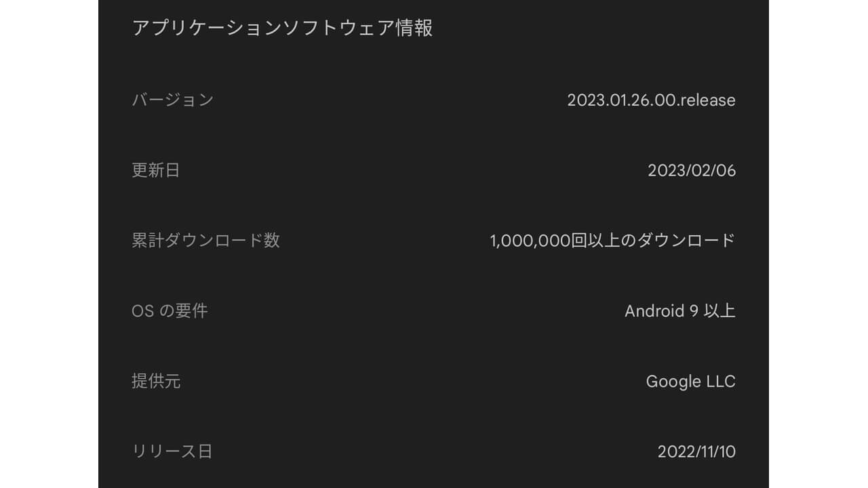Select the 提供元 label
The width and height of the screenshot is (868, 488).
click(x=155, y=382)
